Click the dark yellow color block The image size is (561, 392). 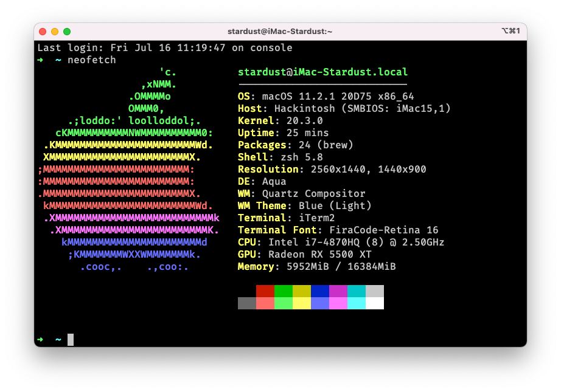click(x=302, y=291)
